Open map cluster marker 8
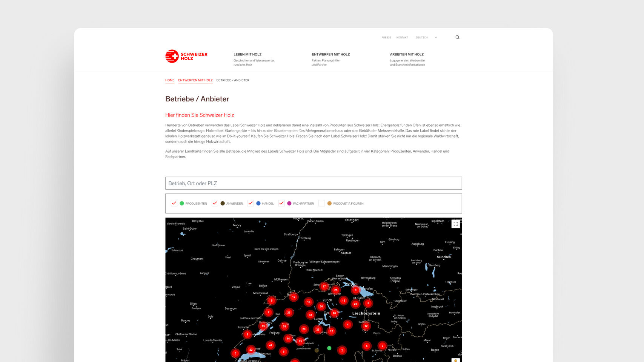Image resolution: width=644 pixels, height=362 pixels. tap(247, 334)
